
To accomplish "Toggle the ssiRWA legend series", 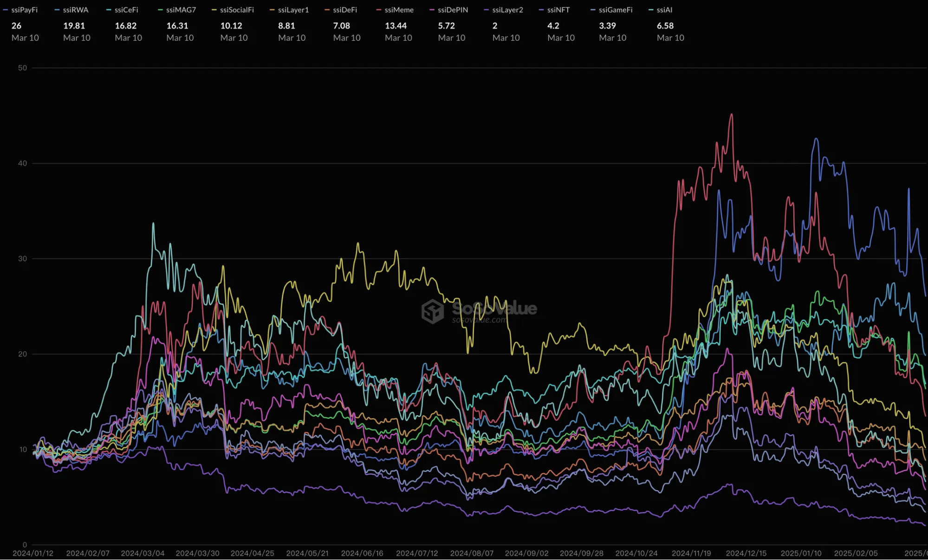I will coord(71,10).
